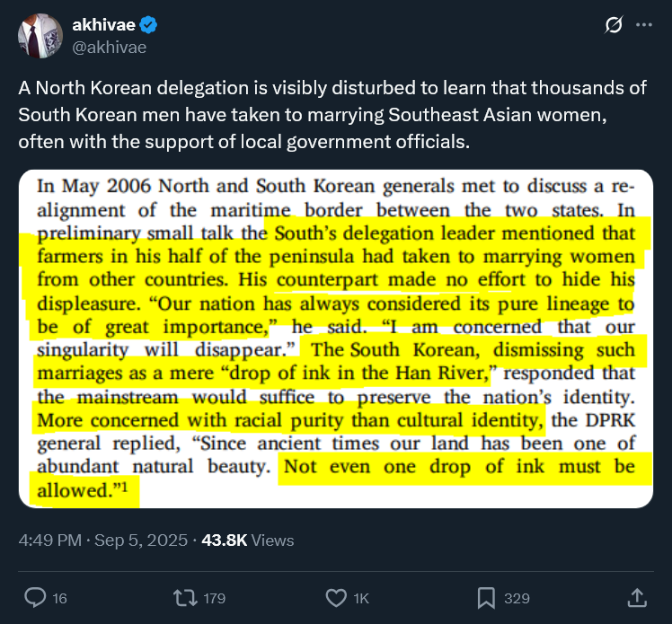Click the 4:49 PM timestamp
The image size is (672, 624).
[x=51, y=541]
